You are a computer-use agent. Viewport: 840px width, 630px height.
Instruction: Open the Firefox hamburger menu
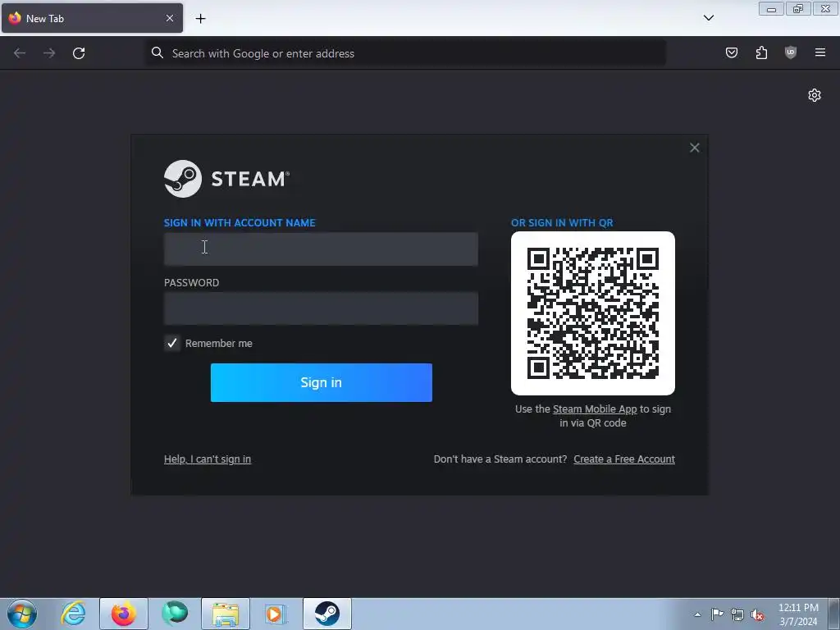coord(820,52)
